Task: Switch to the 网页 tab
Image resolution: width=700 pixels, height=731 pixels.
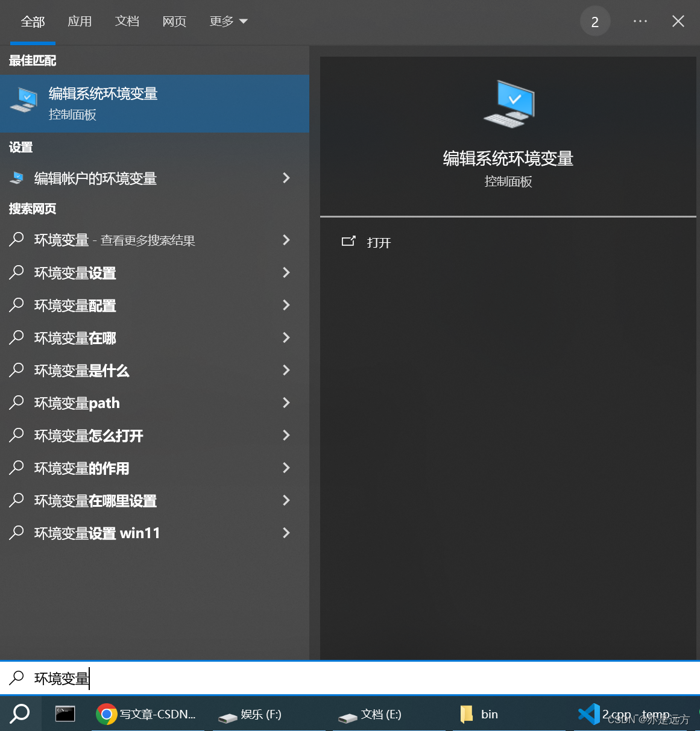Action: [x=174, y=20]
